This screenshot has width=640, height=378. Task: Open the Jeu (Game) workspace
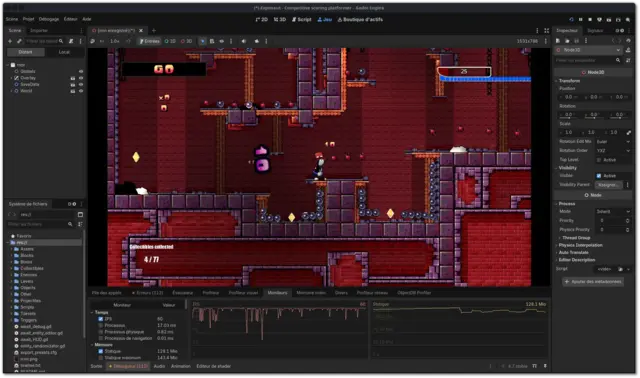[324, 19]
